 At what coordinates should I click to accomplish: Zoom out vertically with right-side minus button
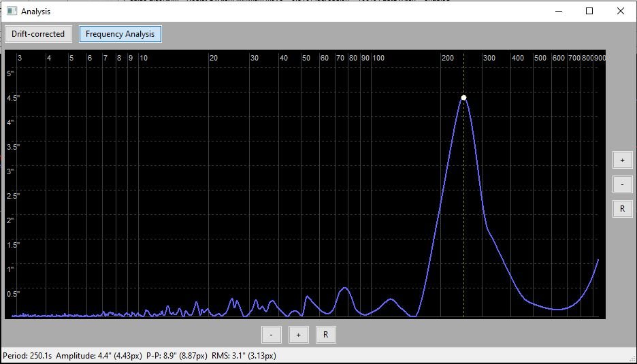click(x=621, y=184)
